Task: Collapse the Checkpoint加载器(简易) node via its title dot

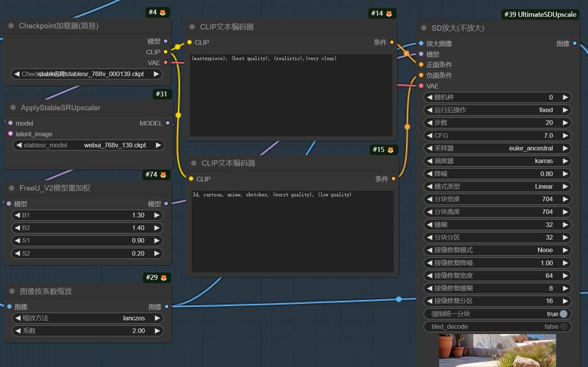Action: 11,26
